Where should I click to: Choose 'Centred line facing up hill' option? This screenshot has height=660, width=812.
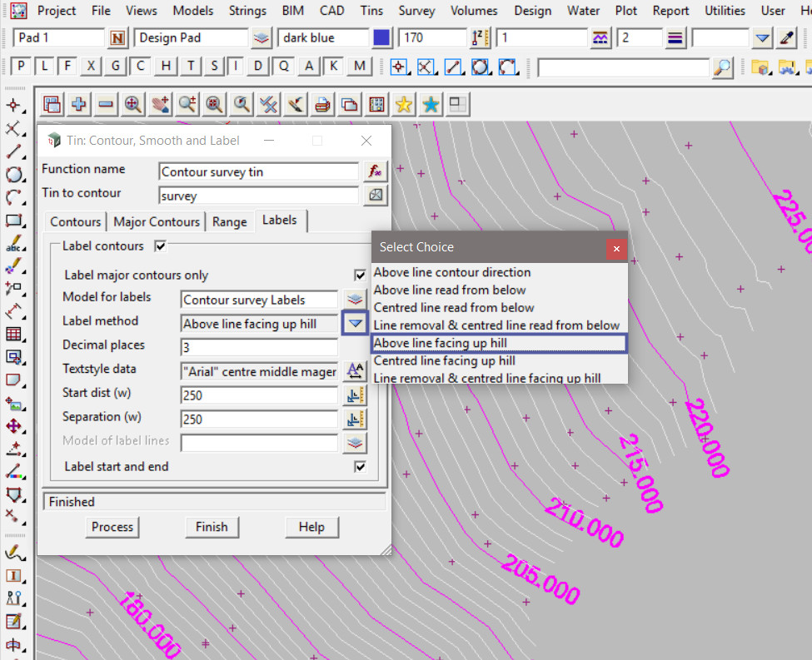(x=445, y=360)
